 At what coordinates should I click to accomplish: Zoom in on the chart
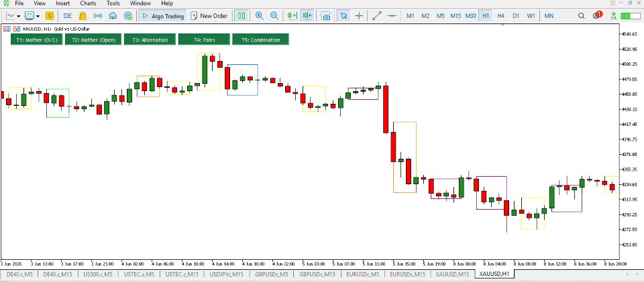(x=259, y=16)
